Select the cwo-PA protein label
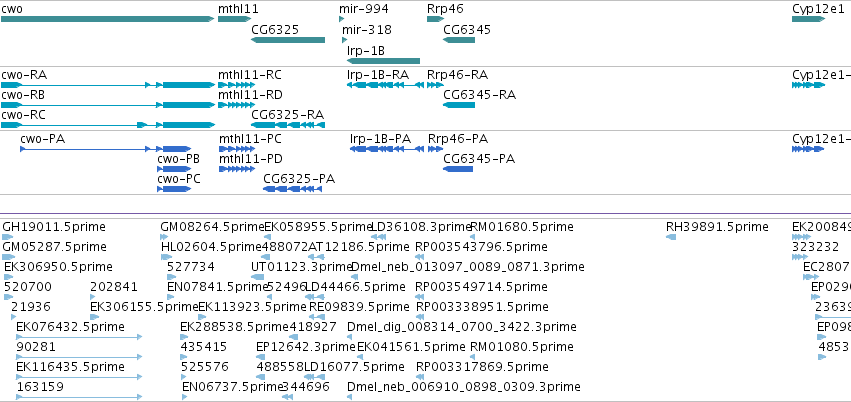The height and width of the screenshot is (402, 851). pos(43,139)
